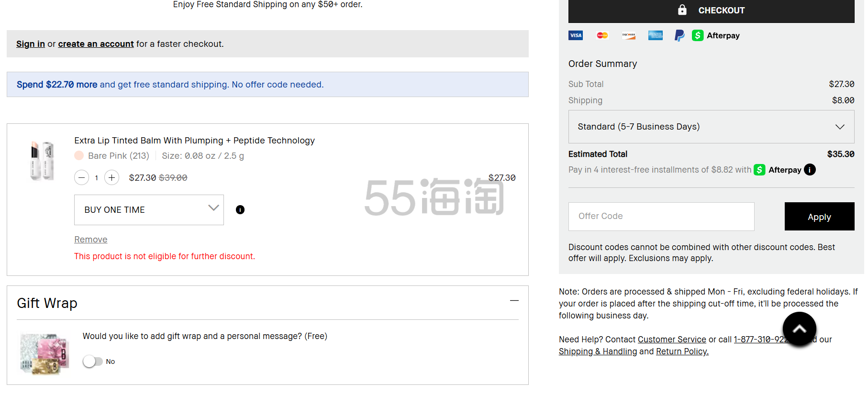868x394 pixels.
Task: Click the Mastercard icon
Action: pyautogui.click(x=602, y=35)
